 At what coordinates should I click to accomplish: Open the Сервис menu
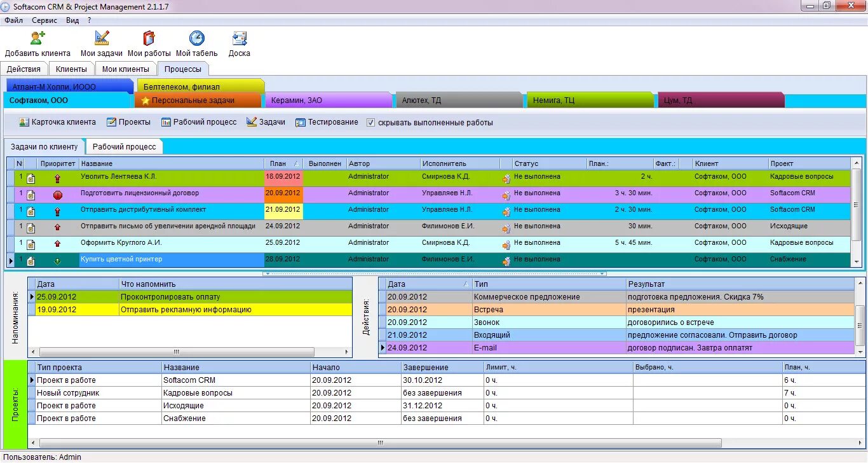(44, 20)
